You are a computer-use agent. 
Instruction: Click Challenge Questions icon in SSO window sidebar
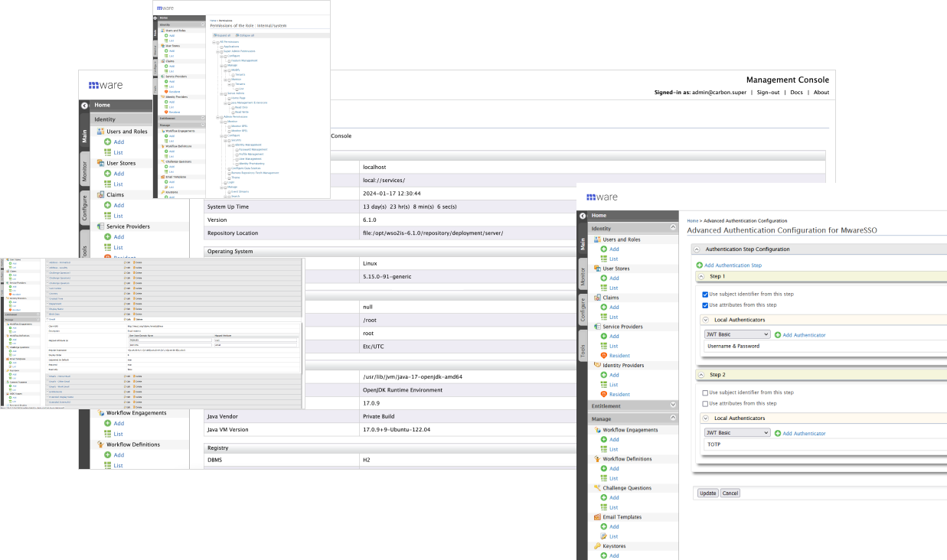click(x=596, y=488)
